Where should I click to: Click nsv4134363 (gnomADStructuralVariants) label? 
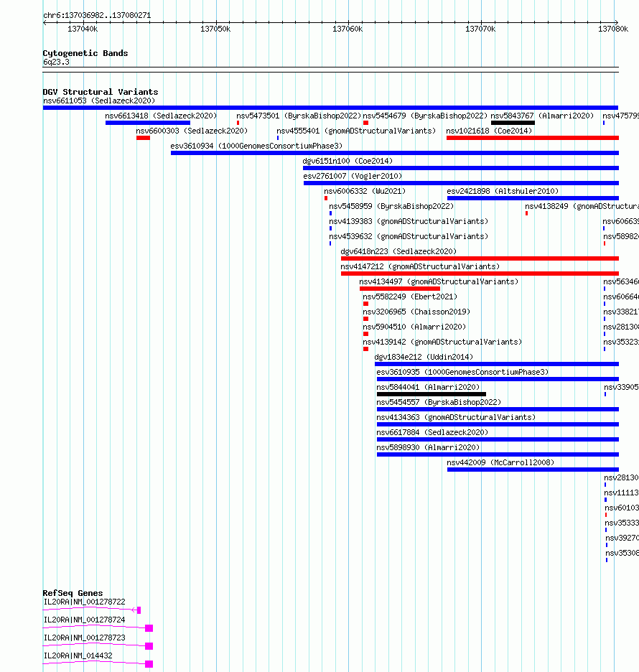click(x=456, y=417)
